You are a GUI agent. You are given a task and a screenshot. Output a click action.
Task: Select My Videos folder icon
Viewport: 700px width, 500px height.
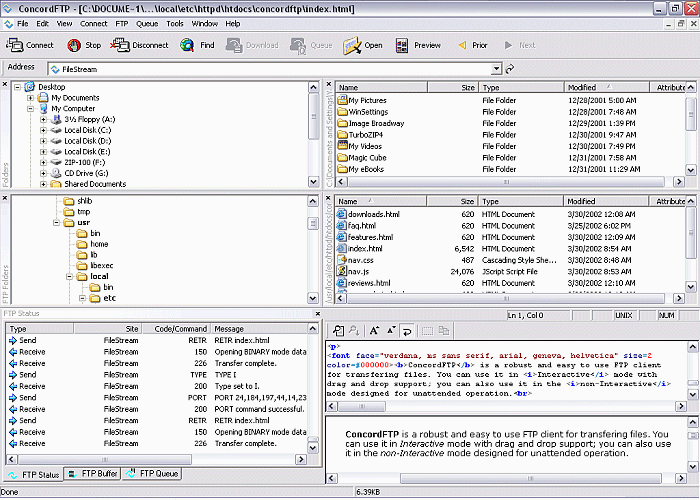[342, 146]
